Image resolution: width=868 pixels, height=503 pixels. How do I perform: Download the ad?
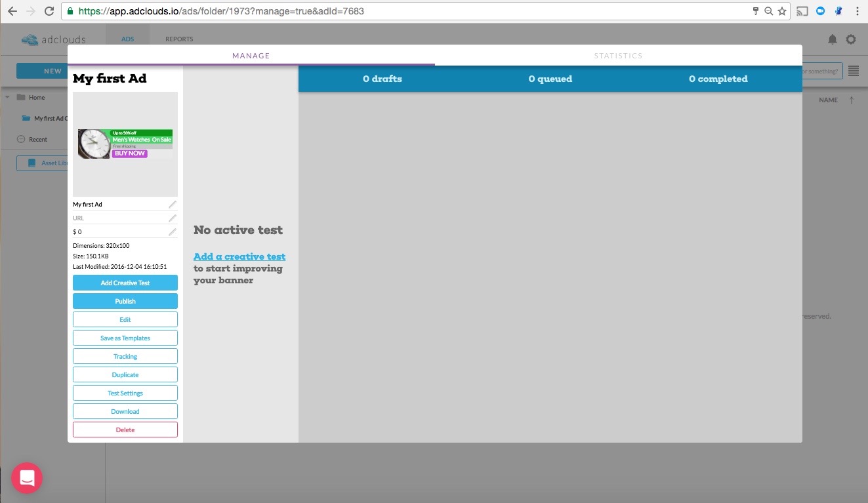tap(125, 411)
